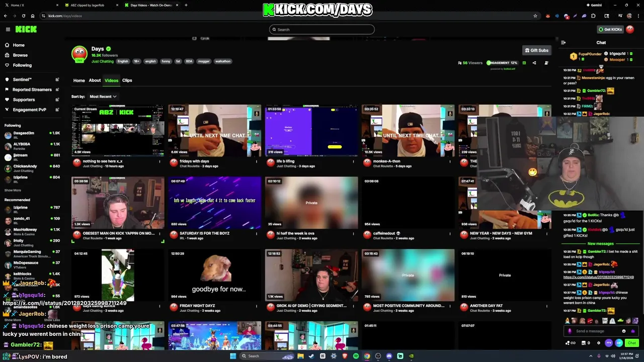Toggle pin next to Sentinel sidebar item

(x=57, y=79)
